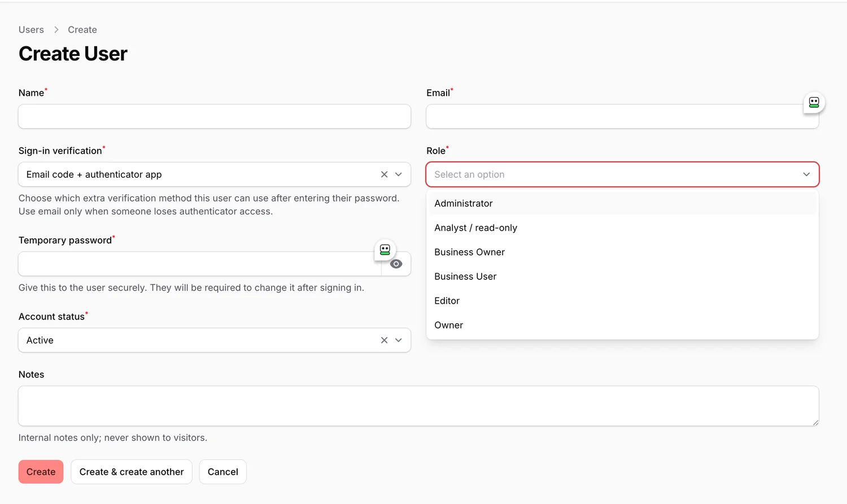Screen dimensions: 847x504
Task: Click Create & create another button
Action: (x=132, y=472)
